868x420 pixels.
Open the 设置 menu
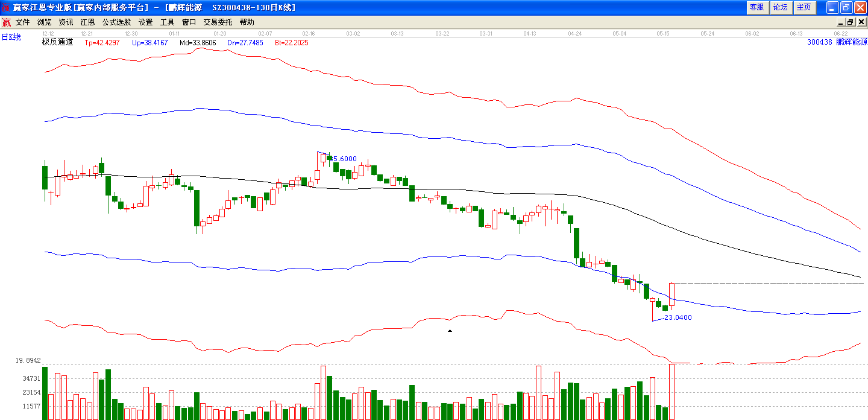146,22
